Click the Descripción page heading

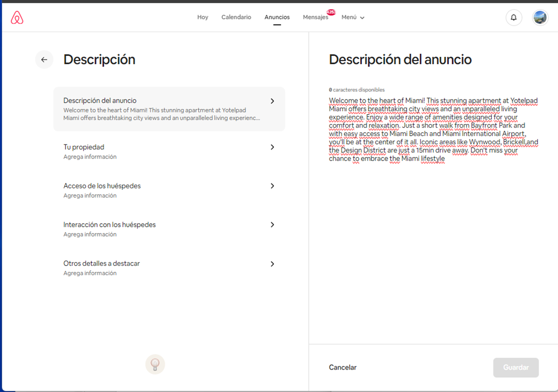pyautogui.click(x=99, y=60)
